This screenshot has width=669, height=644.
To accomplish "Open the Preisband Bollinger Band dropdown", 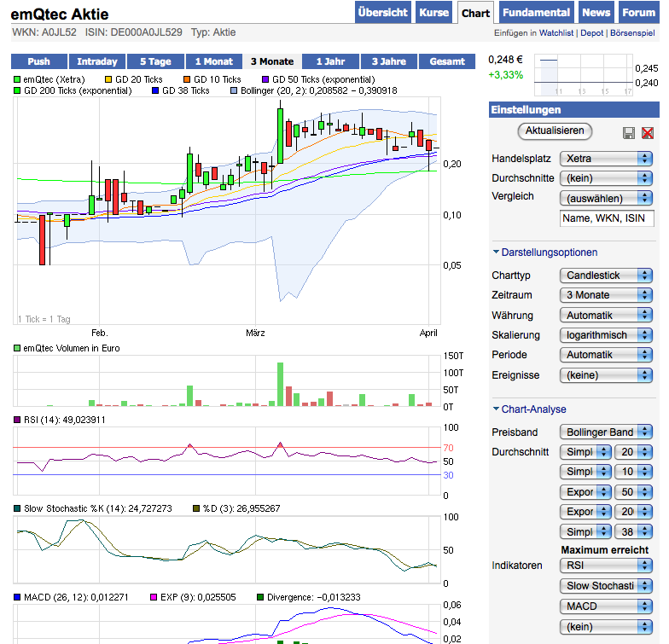I will pos(606,432).
